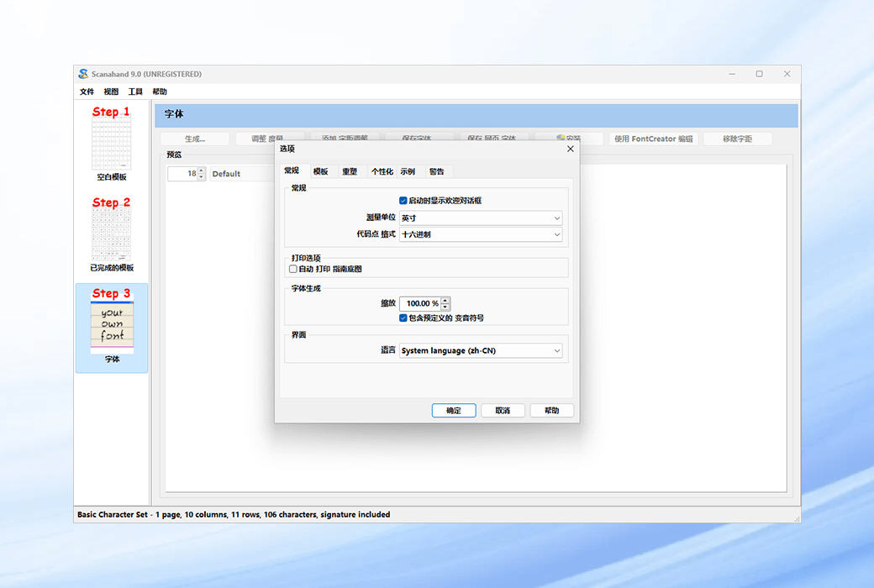Viewport: 874px width, 588px height.
Task: Click the Default preview text field
Action: [x=243, y=173]
